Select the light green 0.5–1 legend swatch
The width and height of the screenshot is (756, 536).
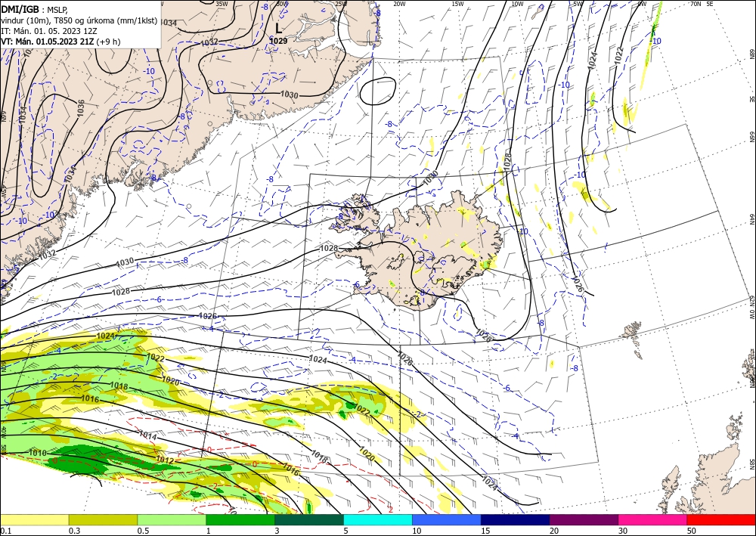[172, 519]
